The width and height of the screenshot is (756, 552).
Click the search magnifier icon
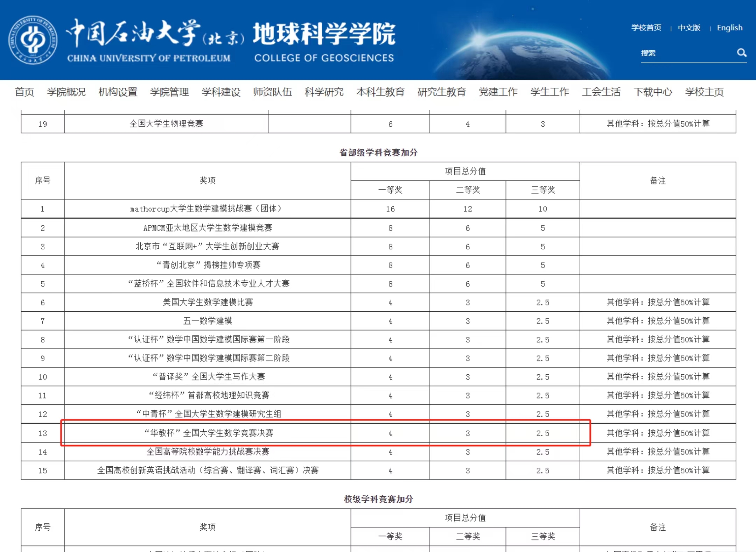(x=741, y=53)
